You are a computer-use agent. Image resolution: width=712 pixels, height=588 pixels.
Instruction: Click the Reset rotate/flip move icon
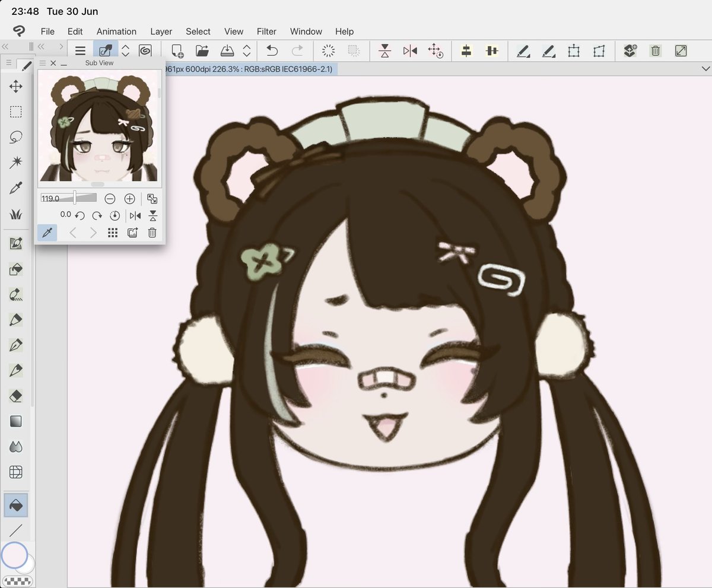tap(435, 51)
